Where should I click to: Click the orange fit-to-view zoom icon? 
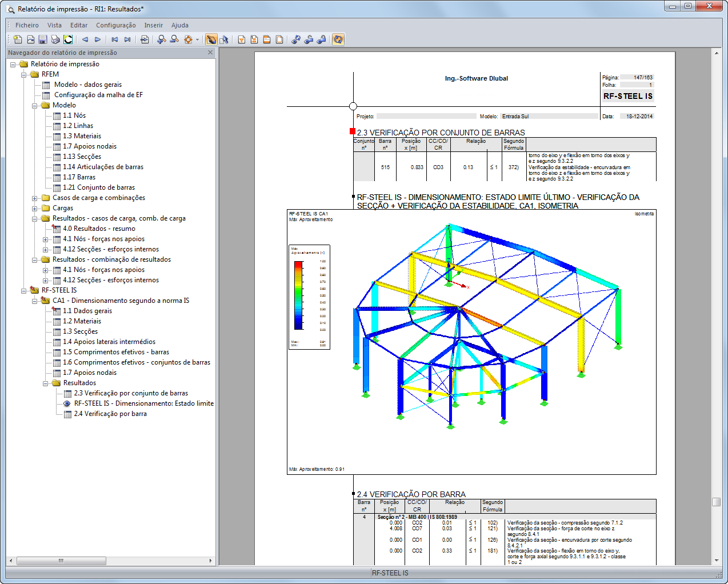(188, 39)
